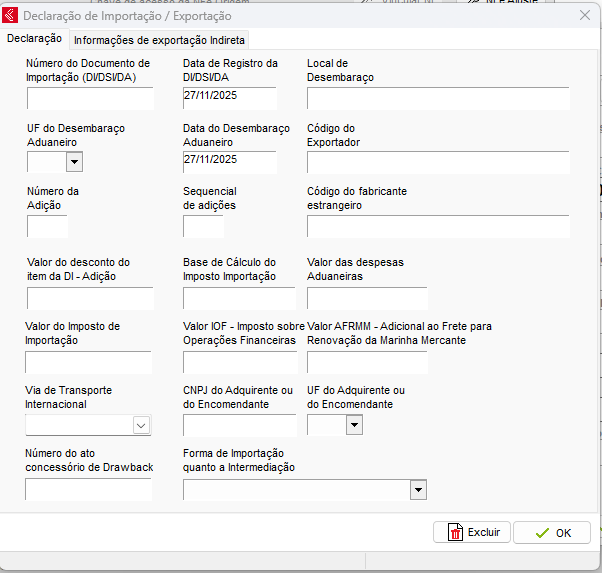Screen dimensions: 602x573
Task: Click Número do ato concessório de Drawback field
Action: [88, 489]
